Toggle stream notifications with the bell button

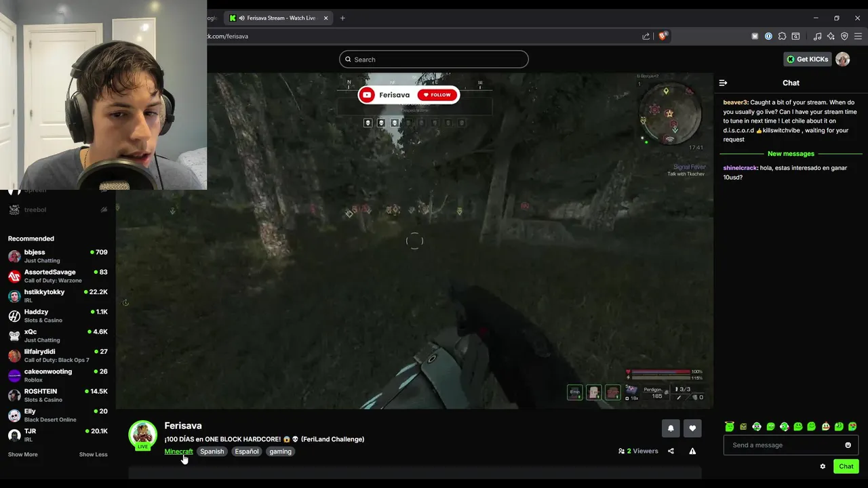coord(671,428)
